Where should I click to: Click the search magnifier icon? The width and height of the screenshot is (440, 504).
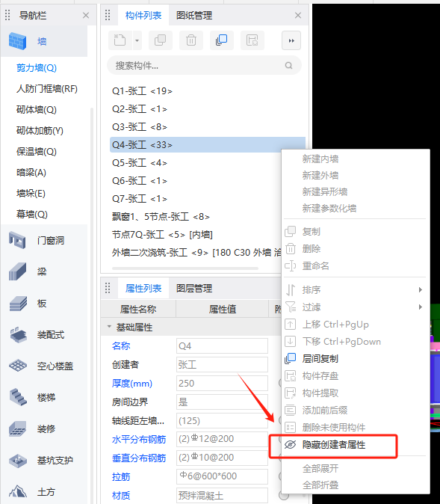click(289, 66)
